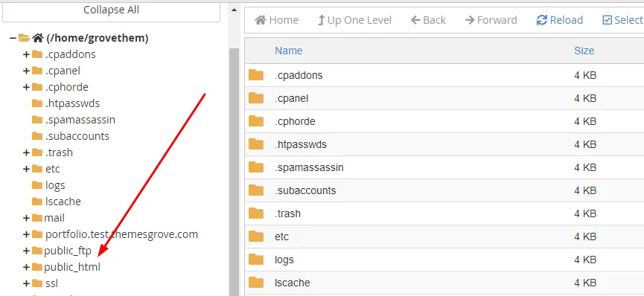
Task: Click the ssl folder icon in tree
Action: click(x=37, y=283)
